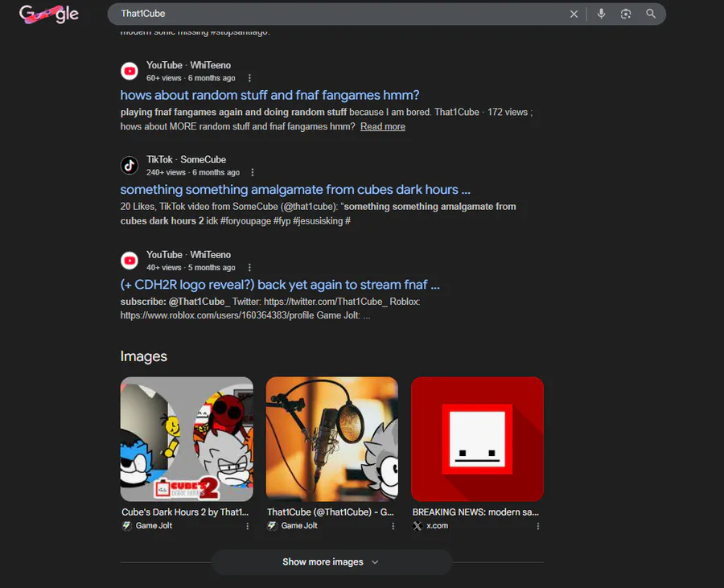Click "That1Cube (@That1Cube) - G..." caption
Image resolution: width=724 pixels, height=588 pixels.
point(330,512)
